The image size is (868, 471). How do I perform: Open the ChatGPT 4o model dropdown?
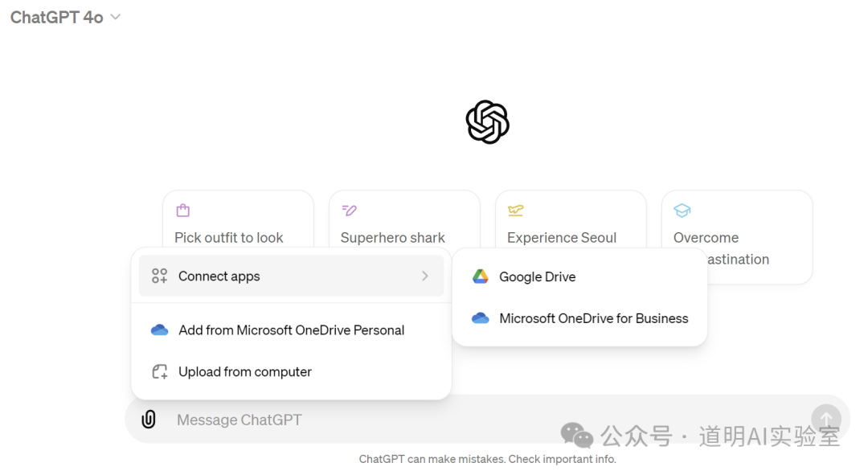66,17
